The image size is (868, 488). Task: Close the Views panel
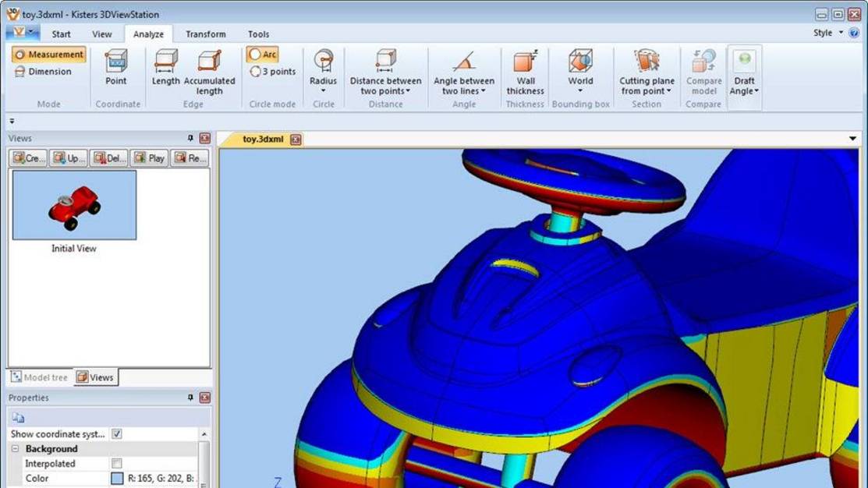(205, 138)
